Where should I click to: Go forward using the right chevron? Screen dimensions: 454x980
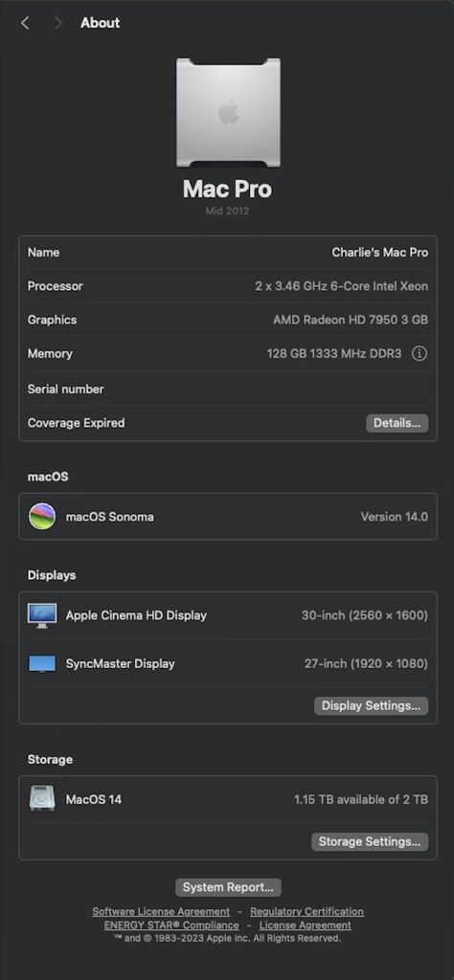click(58, 23)
